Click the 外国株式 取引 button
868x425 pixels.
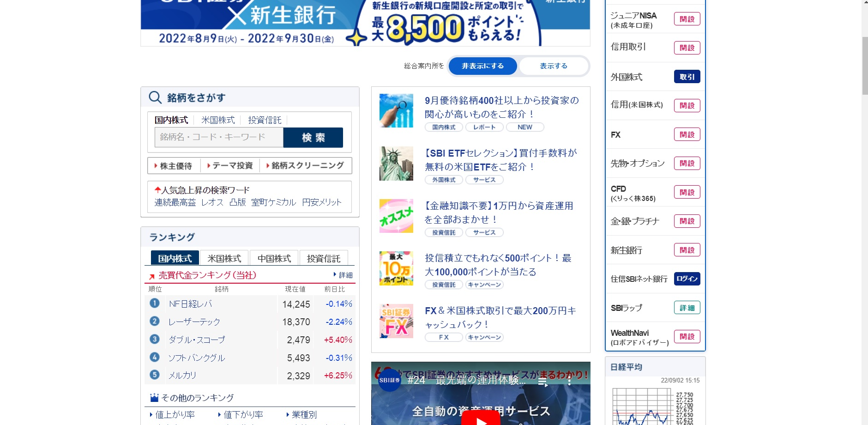687,77
